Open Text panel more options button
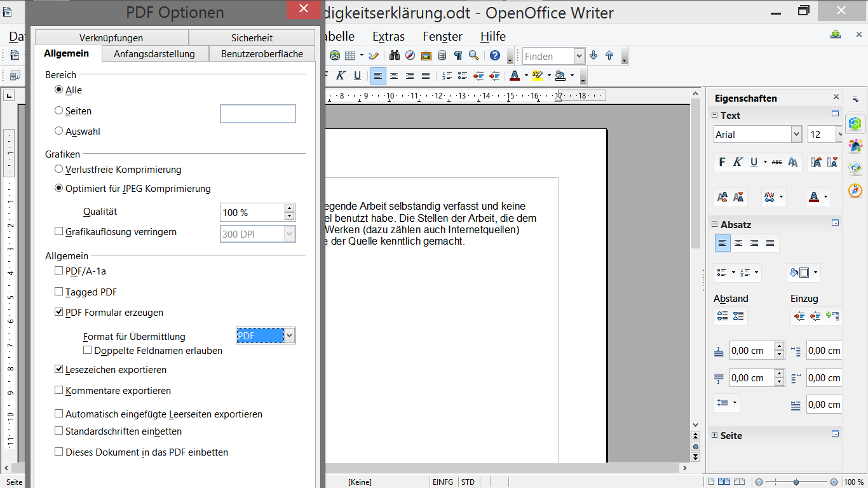Image resolution: width=868 pixels, height=488 pixels. 835,114
